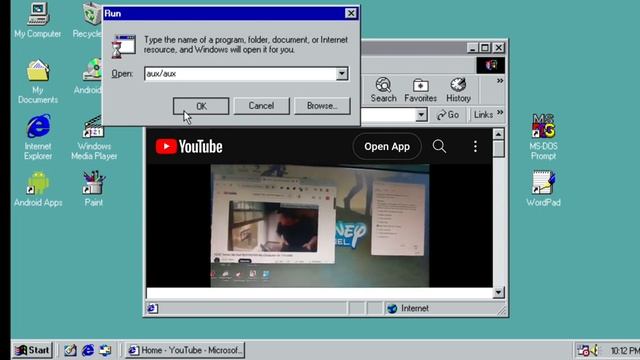Maximize the Internet Explorer window

tap(485, 48)
